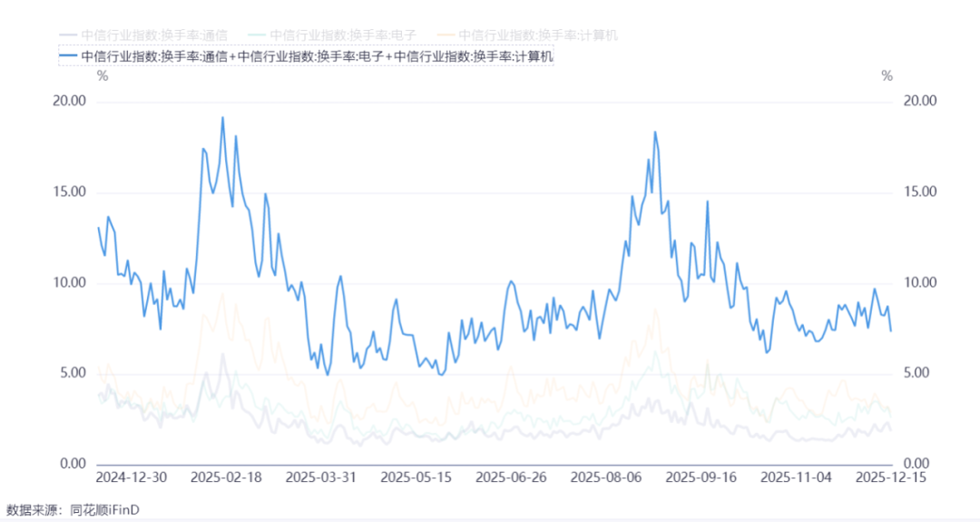Click the 2025-11-04 x-axis date label

[797, 478]
